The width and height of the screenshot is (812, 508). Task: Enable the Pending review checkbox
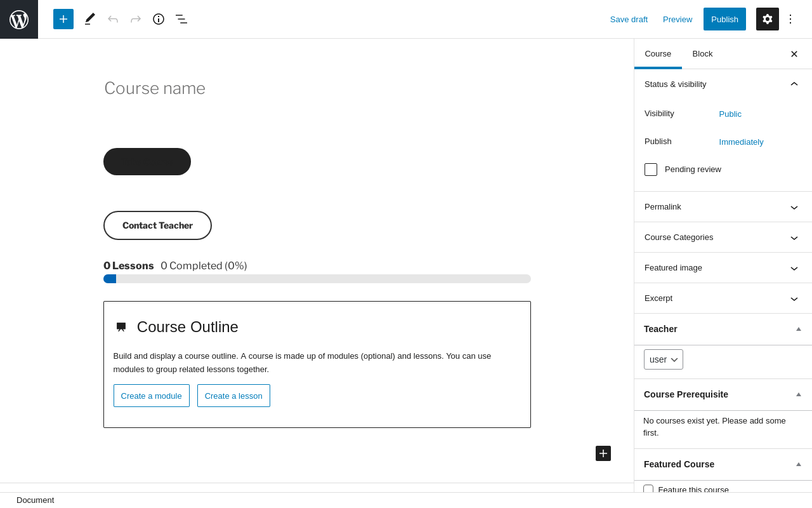pos(651,170)
